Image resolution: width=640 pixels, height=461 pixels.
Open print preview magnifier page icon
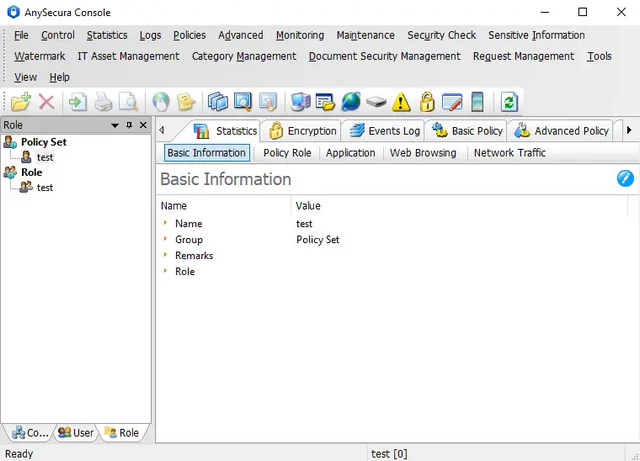click(x=129, y=102)
